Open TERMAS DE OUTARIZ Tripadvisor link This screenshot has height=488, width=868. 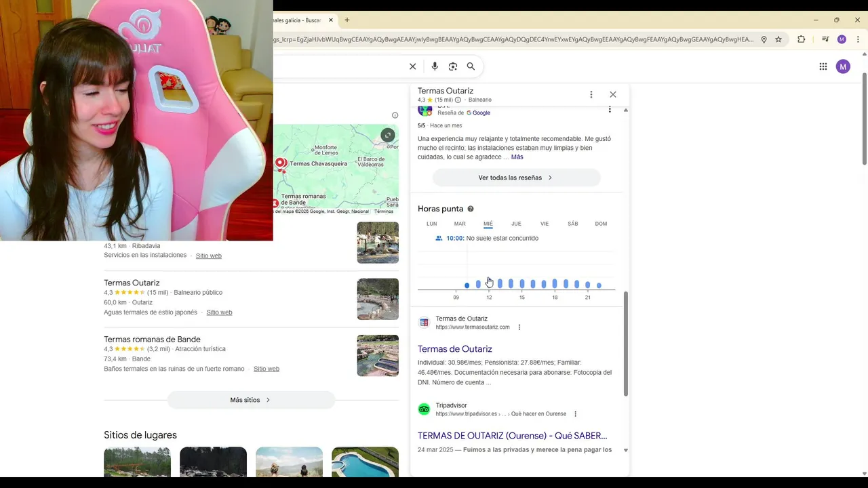(513, 436)
